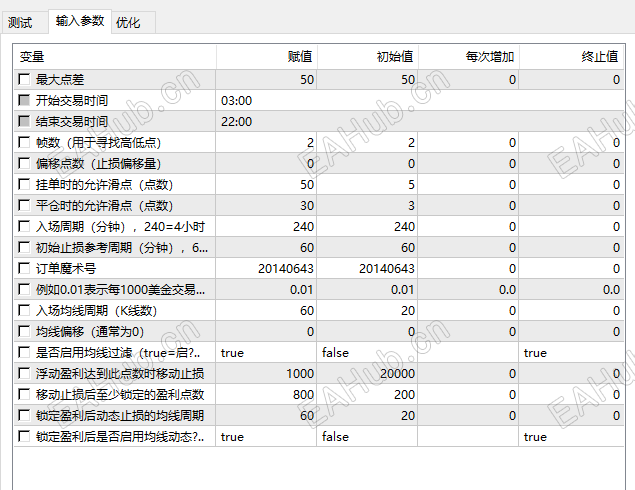Enable the 帧数 (用于寻找高低点) checkbox

click(24, 142)
